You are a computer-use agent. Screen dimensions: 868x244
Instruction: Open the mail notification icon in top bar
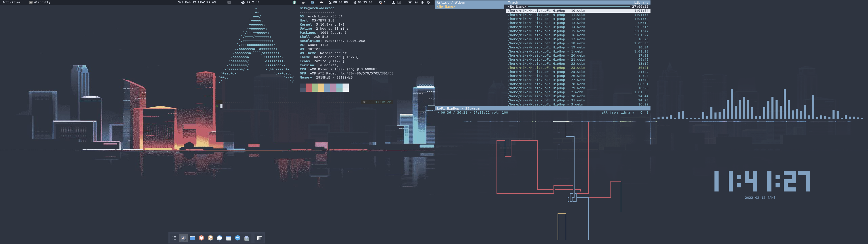click(x=229, y=2)
